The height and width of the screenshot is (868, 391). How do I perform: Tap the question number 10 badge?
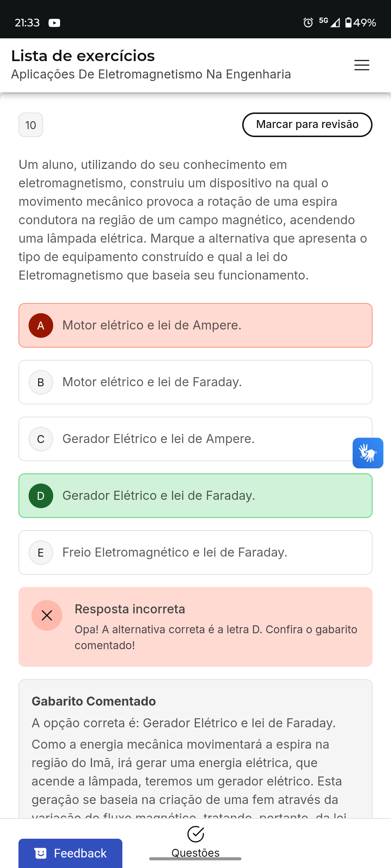tap(31, 125)
